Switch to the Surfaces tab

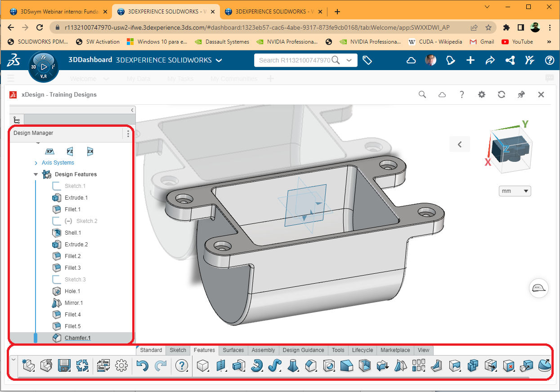233,350
